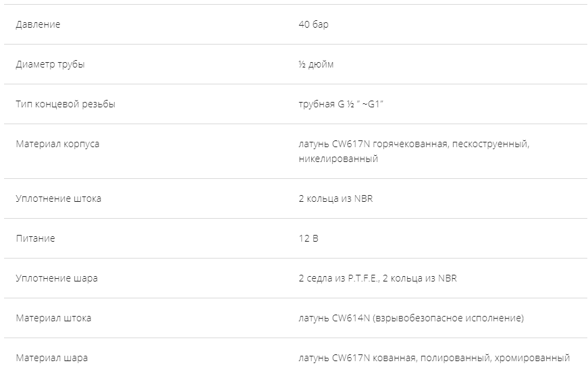The width and height of the screenshot is (588, 376).
Task: Select the '40 бар' pressure value
Action: 313,24
